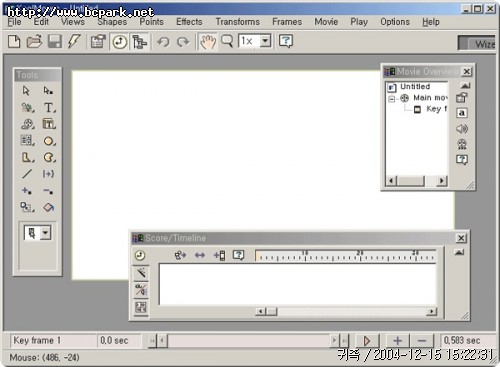Toggle the movie overview tree toolbar button
Screen dimensions: 500x367
(139, 42)
